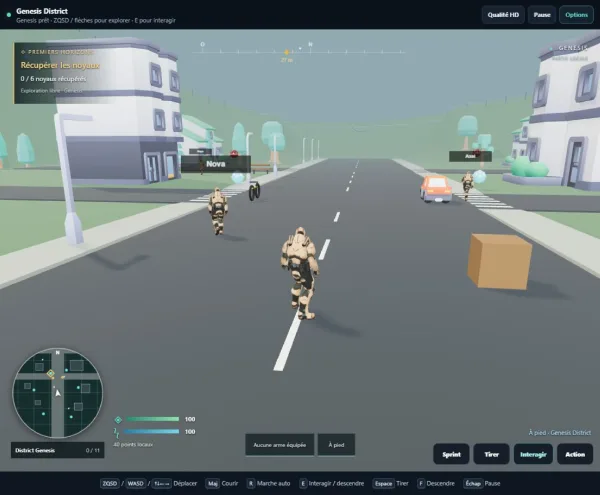Click the health diamond icon
The image size is (600, 495).
pos(118,420)
